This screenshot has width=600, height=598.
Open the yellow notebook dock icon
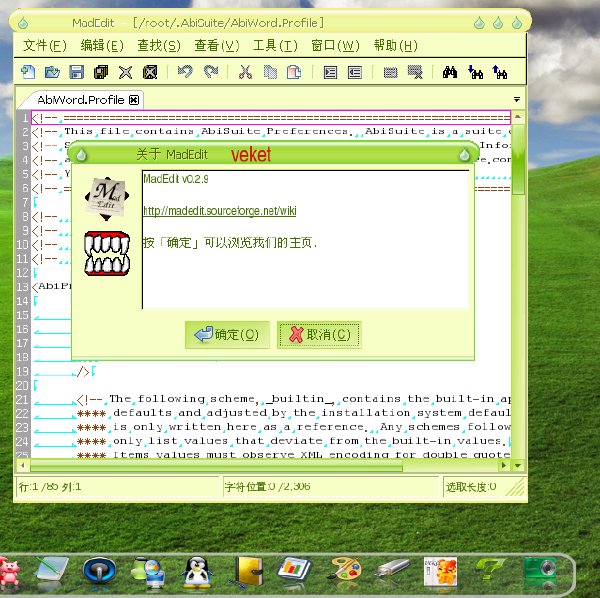click(248, 571)
